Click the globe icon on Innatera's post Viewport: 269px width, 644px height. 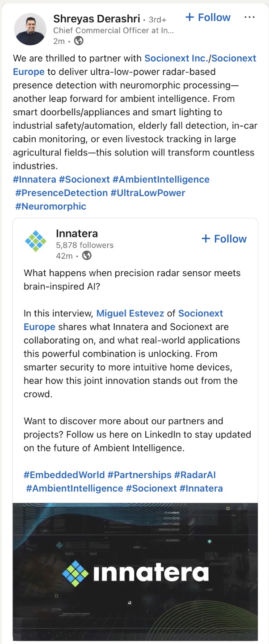(x=87, y=256)
